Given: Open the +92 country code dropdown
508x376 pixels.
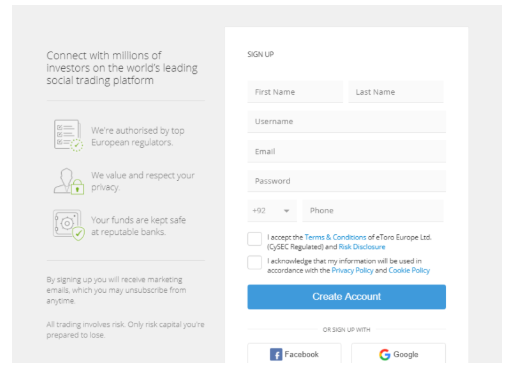Looking at the screenshot, I should (x=272, y=211).
